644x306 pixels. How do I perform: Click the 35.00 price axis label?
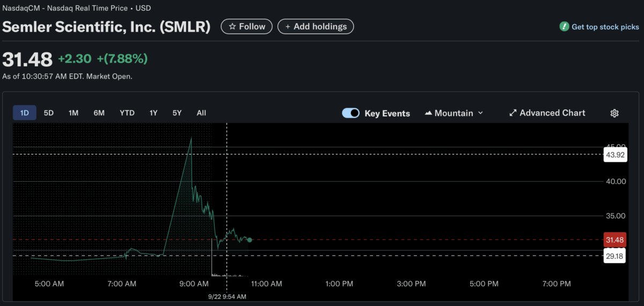(x=615, y=216)
